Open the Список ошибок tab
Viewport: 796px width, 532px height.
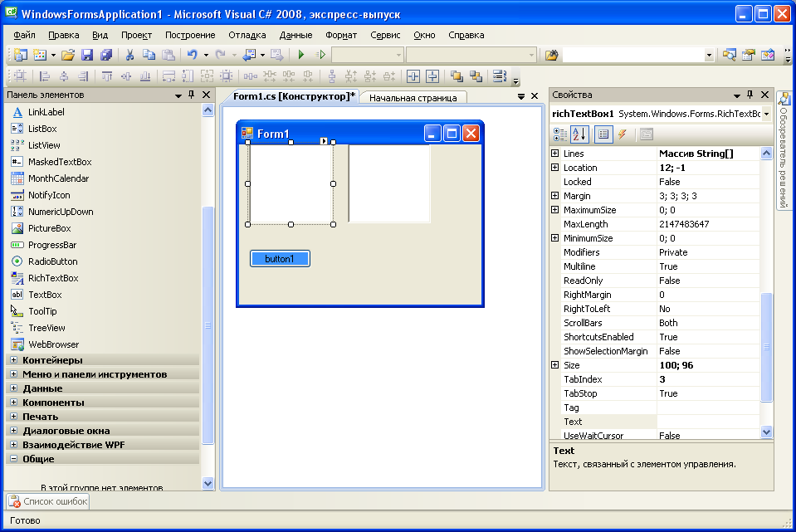click(x=48, y=501)
